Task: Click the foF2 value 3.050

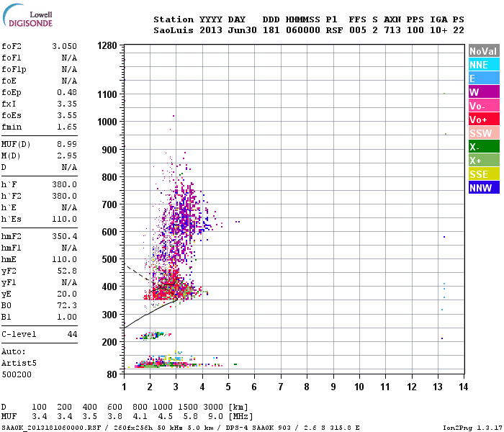Action: point(64,46)
